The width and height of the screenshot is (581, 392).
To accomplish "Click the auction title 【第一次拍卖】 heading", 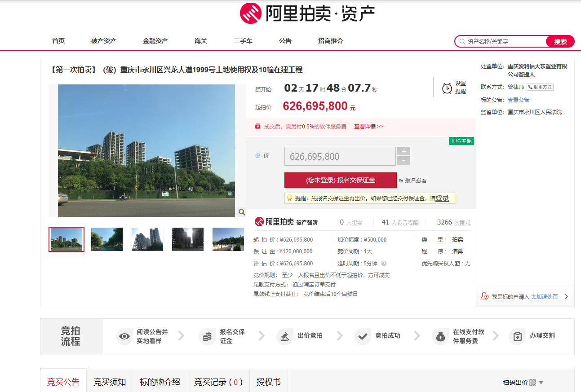I will coord(176,70).
